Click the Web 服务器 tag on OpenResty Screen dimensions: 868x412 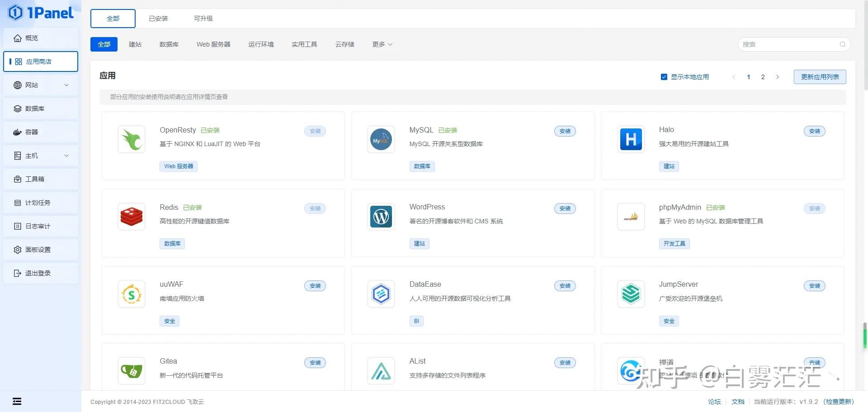(x=179, y=166)
